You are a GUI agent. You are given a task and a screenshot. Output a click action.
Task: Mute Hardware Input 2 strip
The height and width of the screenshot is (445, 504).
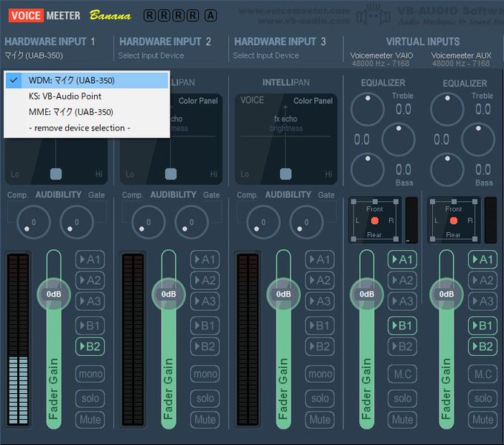[205, 420]
